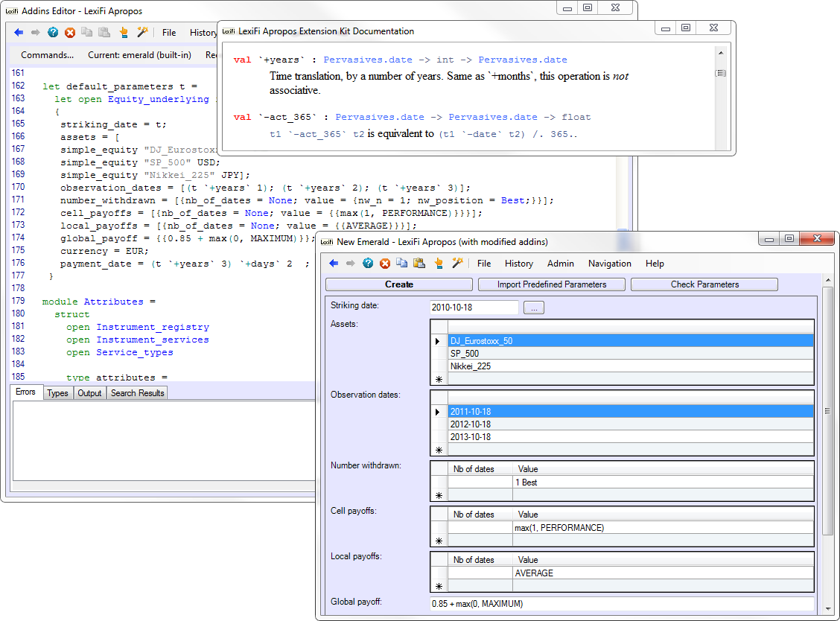Screen dimensions: 840x621
Task: Click the help question mark icon in Addins Editor
Action: click(x=53, y=33)
